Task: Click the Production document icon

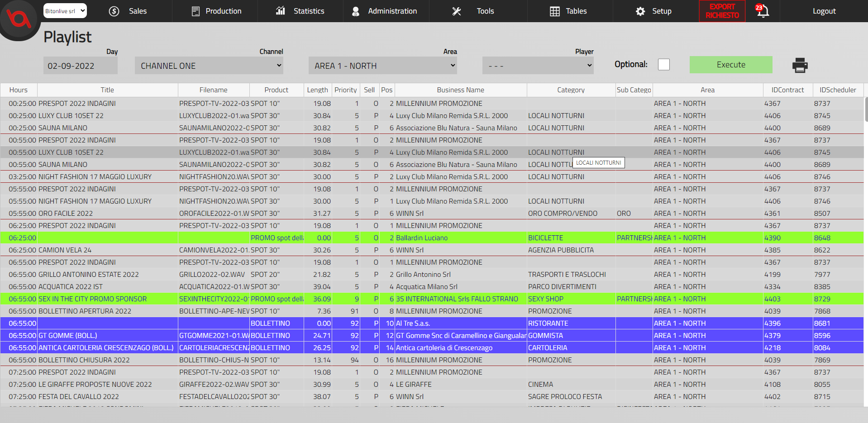Action: pyautogui.click(x=196, y=11)
